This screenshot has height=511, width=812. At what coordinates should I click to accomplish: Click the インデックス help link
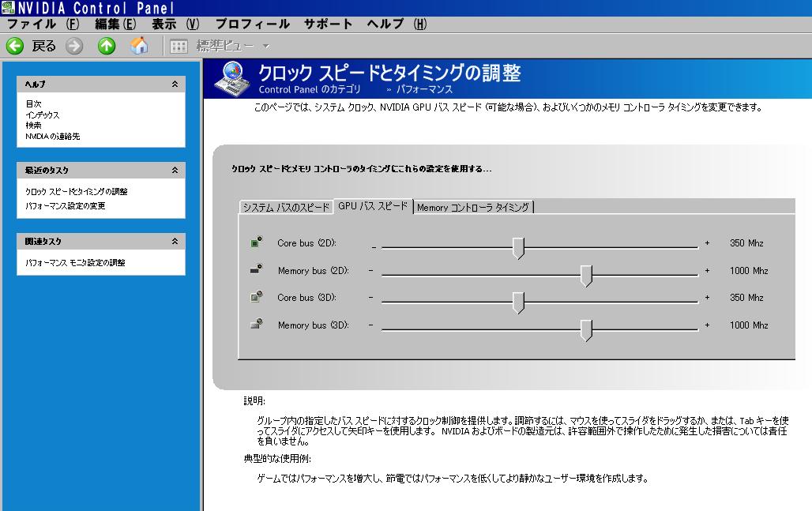coord(43,115)
